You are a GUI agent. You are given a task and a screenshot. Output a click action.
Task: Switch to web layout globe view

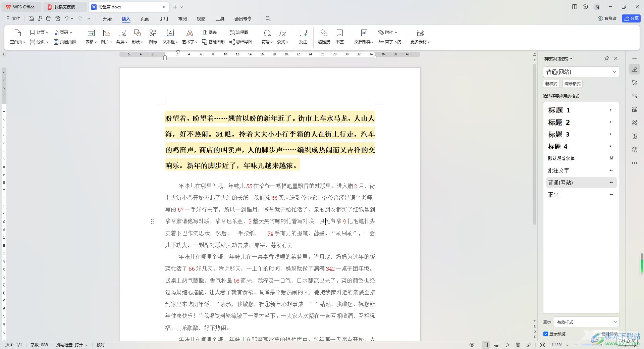pyautogui.click(x=518, y=345)
